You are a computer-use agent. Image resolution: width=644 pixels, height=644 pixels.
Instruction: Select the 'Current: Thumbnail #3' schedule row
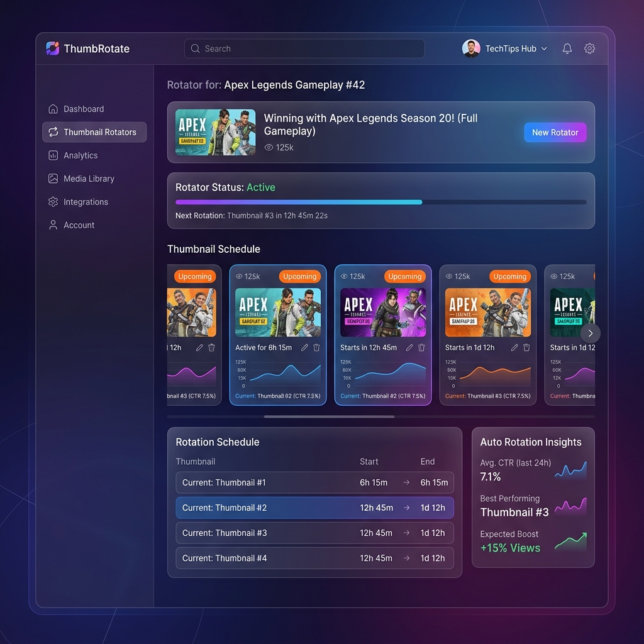coord(314,533)
